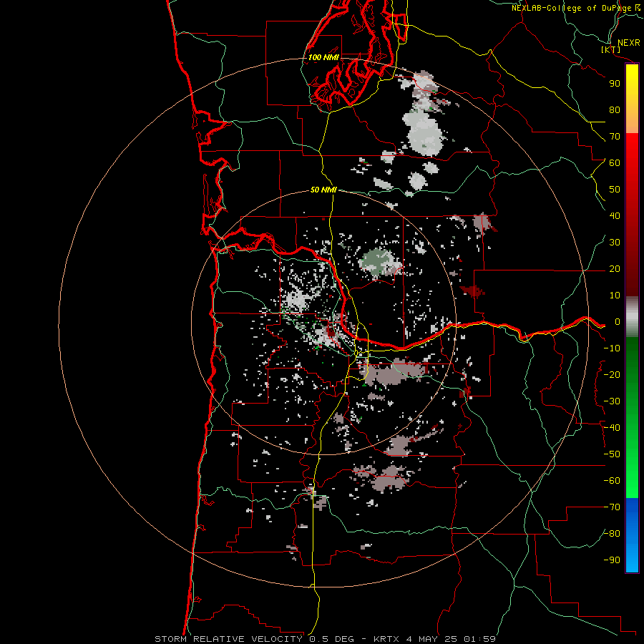The width and height of the screenshot is (644, 644).
Task: Click the positive 40 scale value
Action: pyautogui.click(x=615, y=216)
